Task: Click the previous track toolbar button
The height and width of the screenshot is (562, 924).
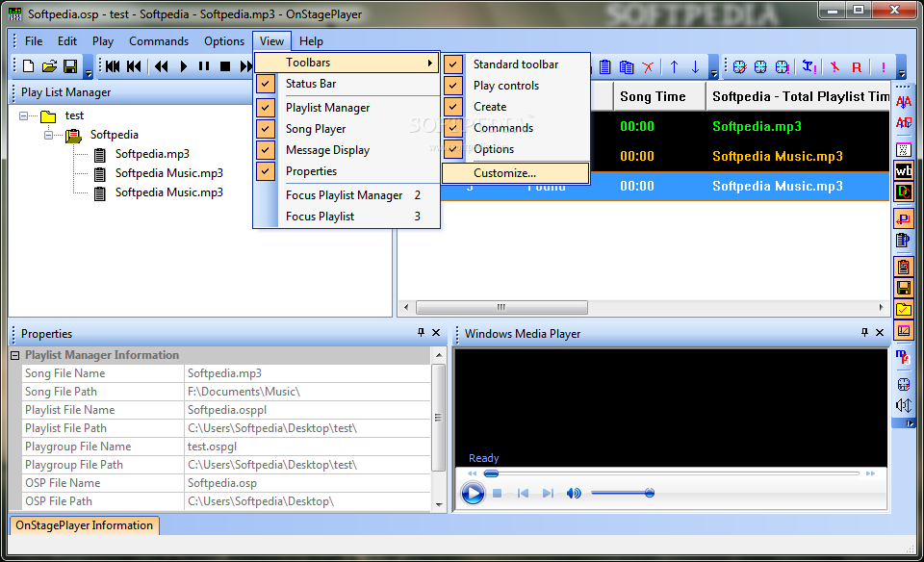Action: 135,66
